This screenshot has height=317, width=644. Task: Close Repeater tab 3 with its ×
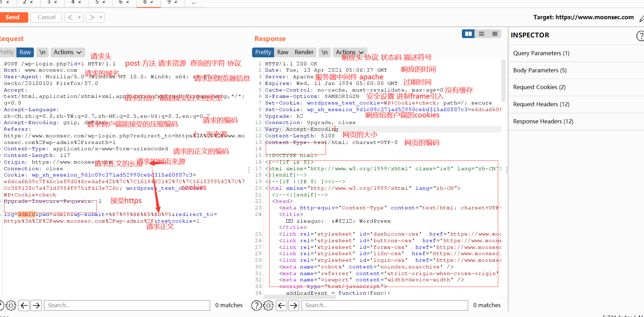(56, 2)
